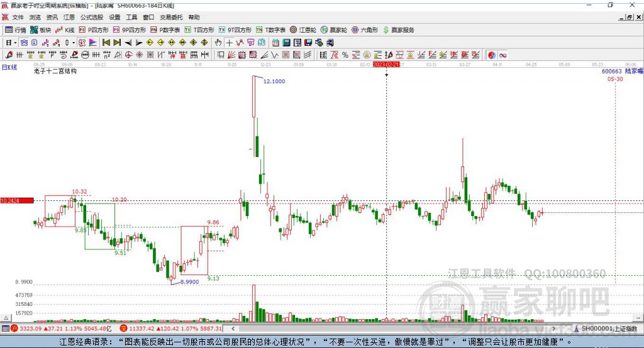This screenshot has width=644, height=348.
Task: Open the 设置 menu
Action: coord(114,17)
